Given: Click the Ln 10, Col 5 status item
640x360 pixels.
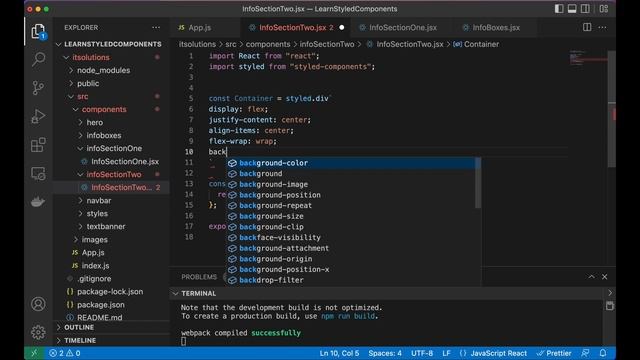Looking at the screenshot, I should click(339, 353).
